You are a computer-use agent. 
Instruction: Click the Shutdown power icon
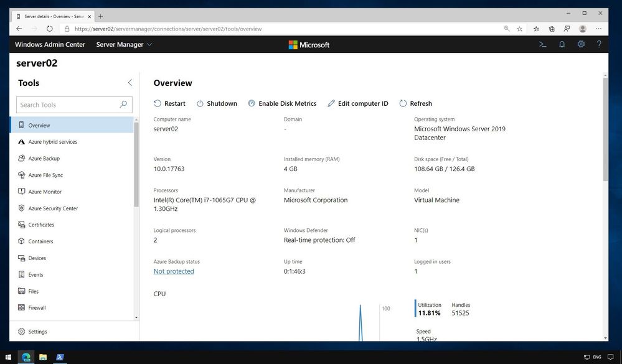tap(200, 103)
